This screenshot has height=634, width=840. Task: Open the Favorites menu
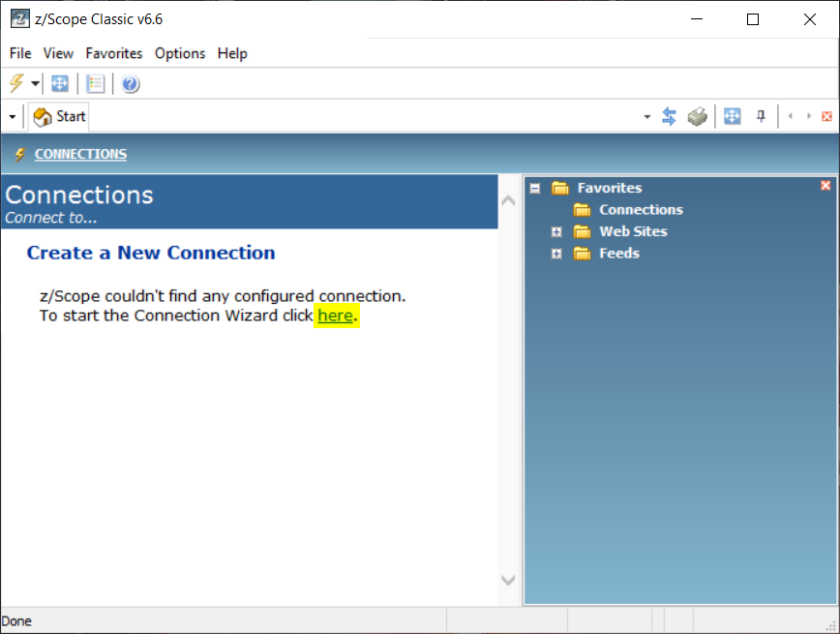[x=114, y=53]
